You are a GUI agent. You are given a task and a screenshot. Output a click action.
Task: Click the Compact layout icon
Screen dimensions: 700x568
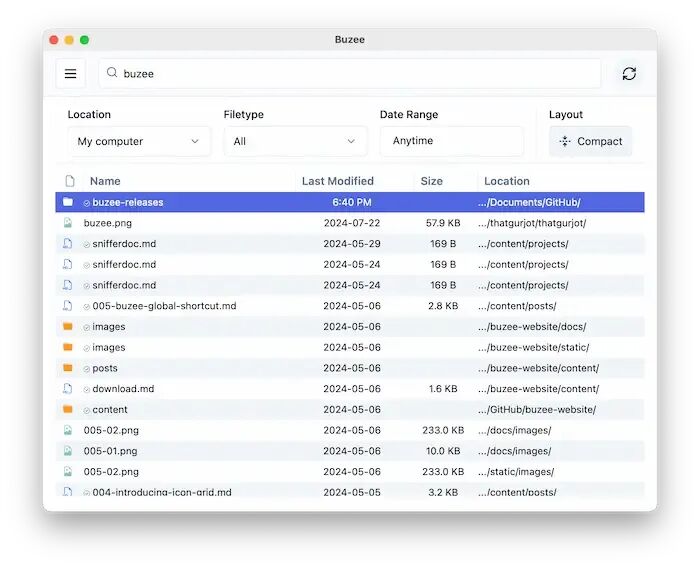pos(565,141)
